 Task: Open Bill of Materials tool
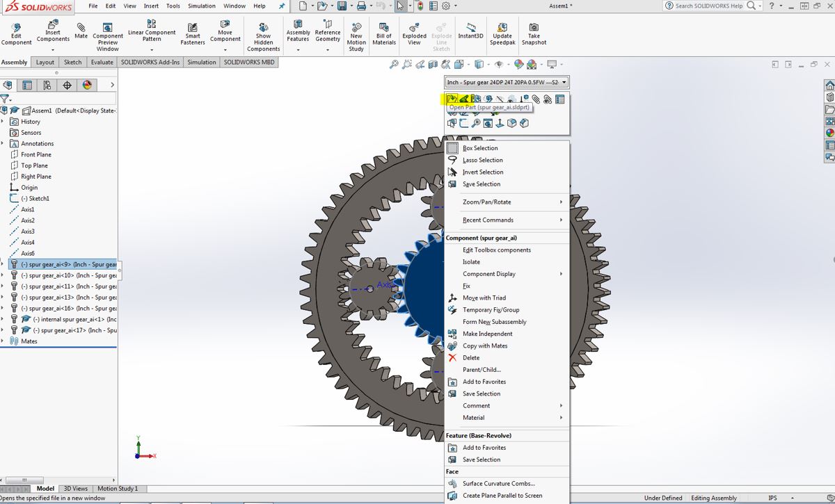pos(384,34)
